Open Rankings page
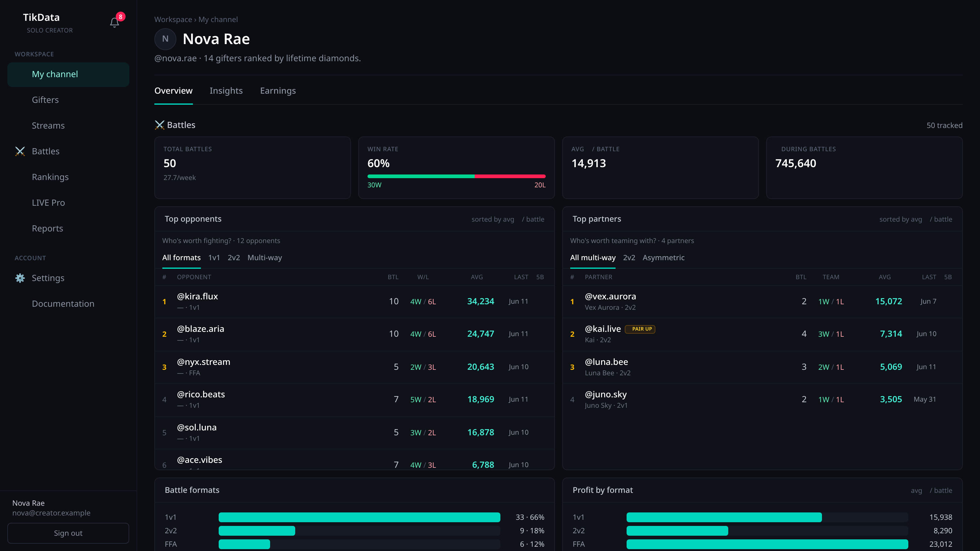 pyautogui.click(x=68, y=177)
